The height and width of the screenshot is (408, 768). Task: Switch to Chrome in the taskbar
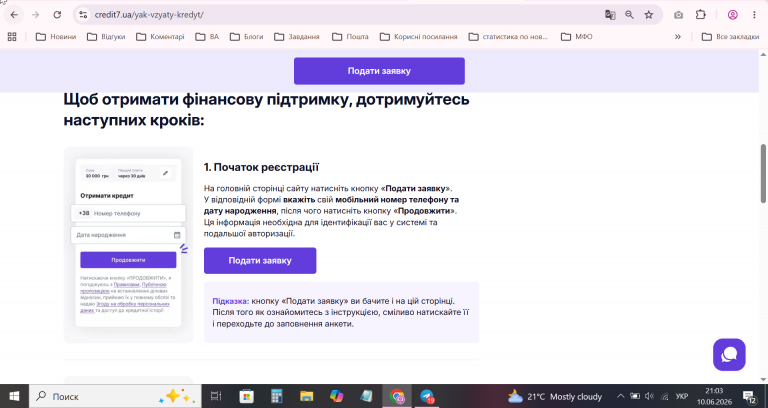pos(397,396)
